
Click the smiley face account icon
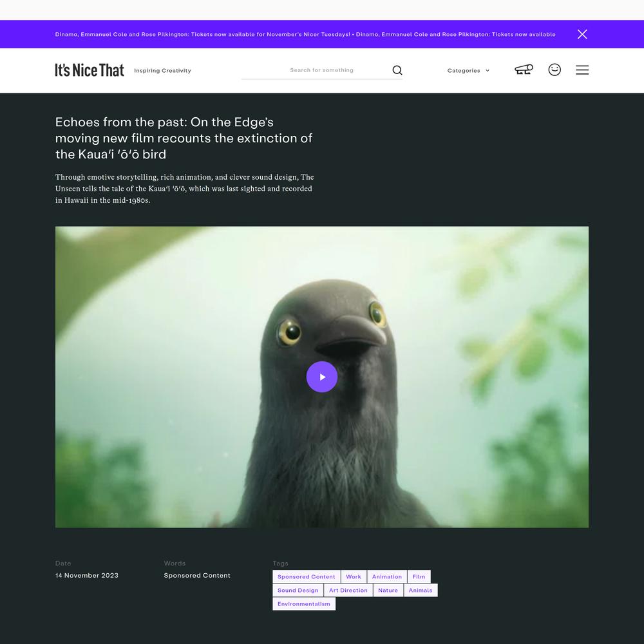(x=554, y=70)
